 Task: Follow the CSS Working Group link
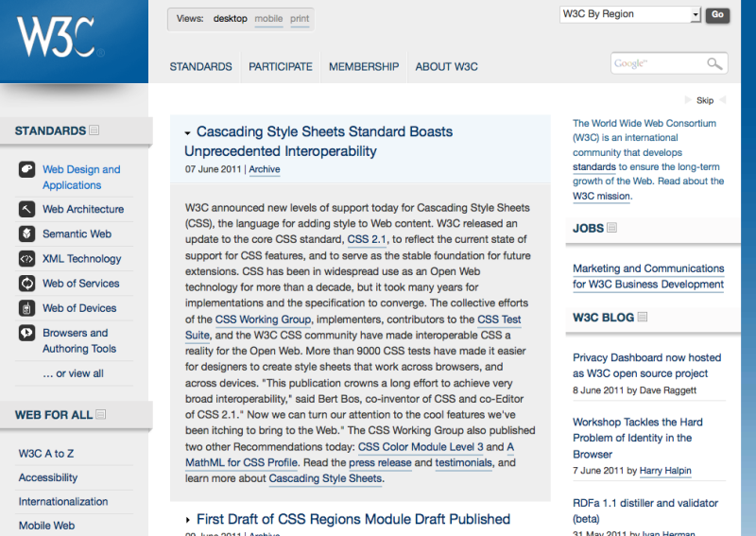click(263, 320)
